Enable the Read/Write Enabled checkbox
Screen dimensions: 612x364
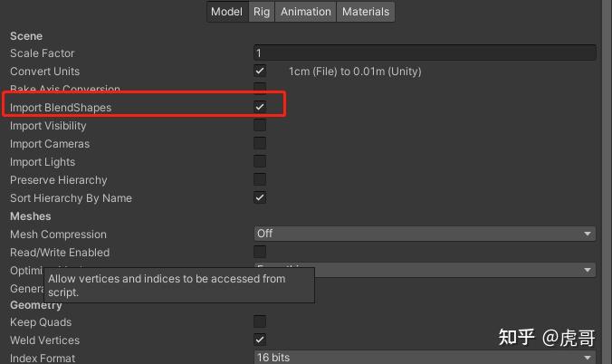[260, 252]
